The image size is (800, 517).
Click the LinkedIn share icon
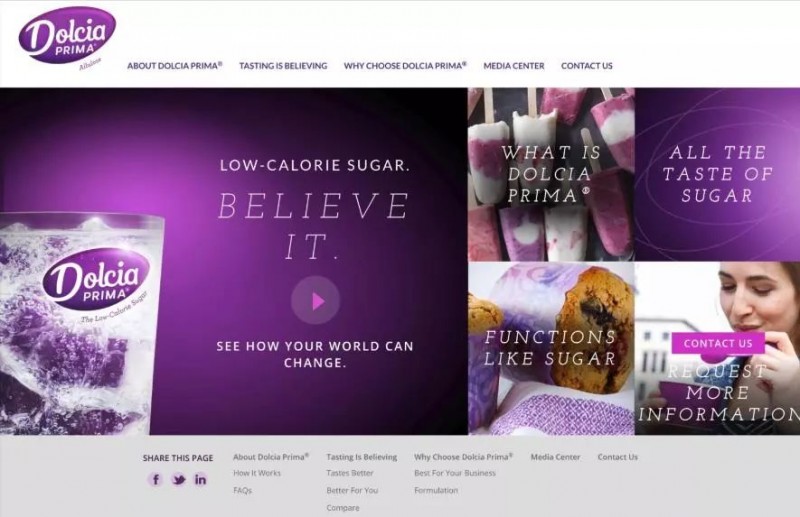(201, 479)
